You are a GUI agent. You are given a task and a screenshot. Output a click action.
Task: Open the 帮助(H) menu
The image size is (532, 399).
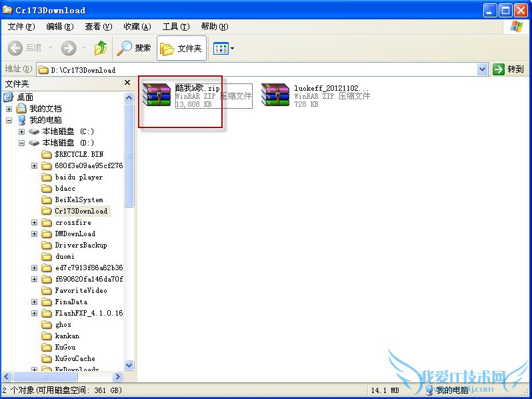click(x=215, y=27)
